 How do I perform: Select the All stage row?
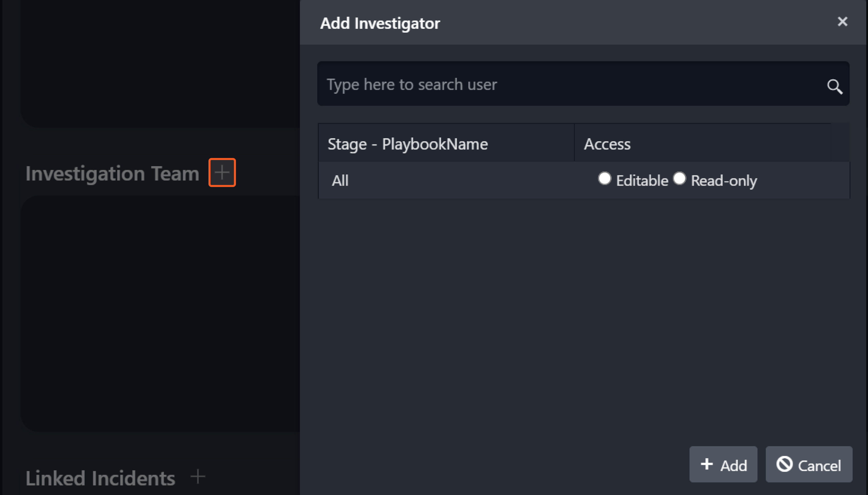(x=340, y=181)
